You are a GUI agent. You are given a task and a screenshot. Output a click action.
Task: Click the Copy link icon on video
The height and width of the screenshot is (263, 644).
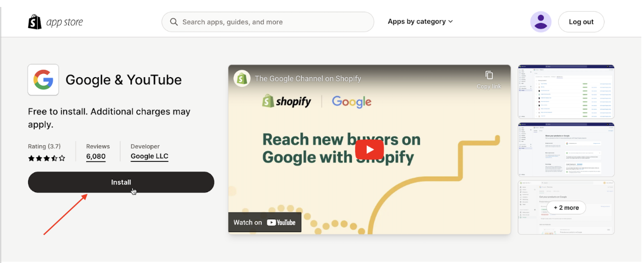pyautogui.click(x=489, y=75)
